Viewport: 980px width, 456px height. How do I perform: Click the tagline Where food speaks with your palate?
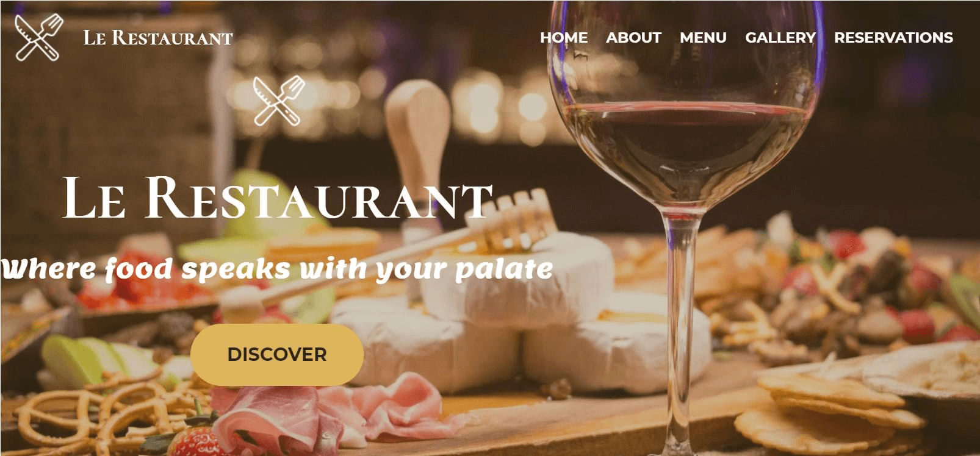[277, 269]
